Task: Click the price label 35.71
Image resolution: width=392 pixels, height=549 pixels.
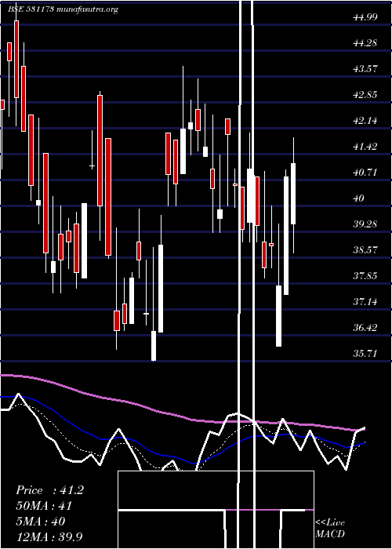Action: click(x=365, y=354)
